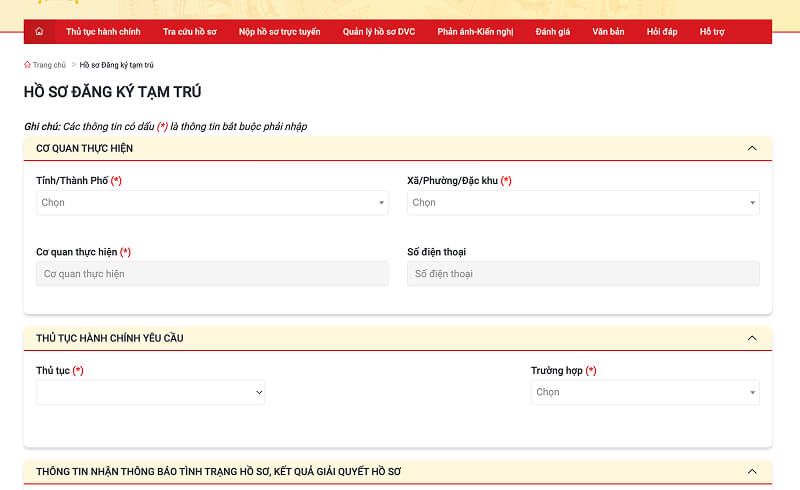Select Nộp hồ sơ trực tuyến menu
The height and width of the screenshot is (490, 800).
pos(280,32)
